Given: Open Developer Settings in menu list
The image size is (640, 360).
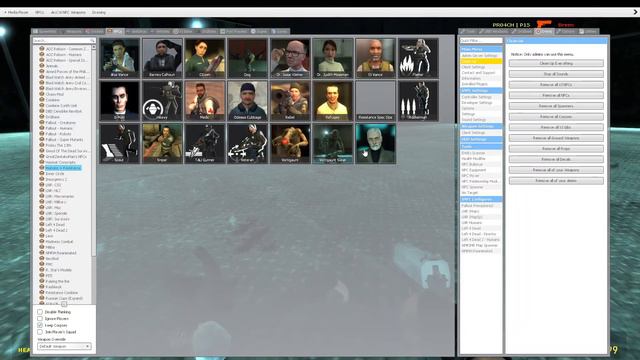Looking at the screenshot, I should tap(481, 103).
